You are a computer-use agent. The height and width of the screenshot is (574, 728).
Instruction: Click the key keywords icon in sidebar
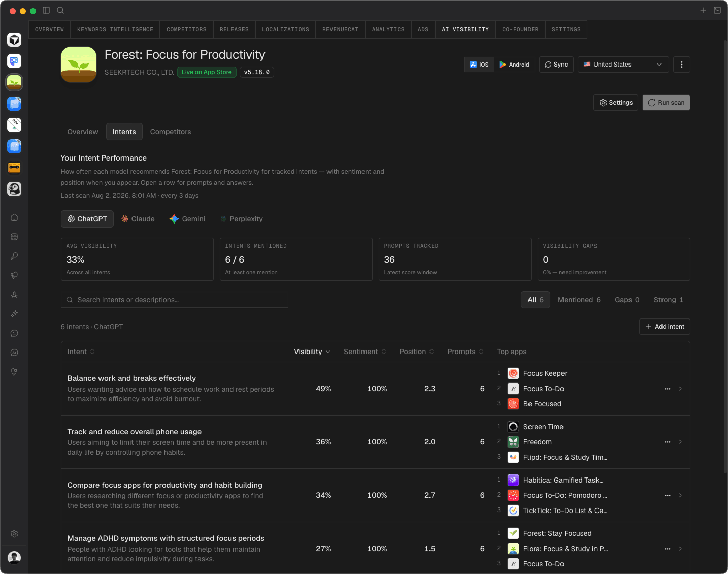click(x=14, y=256)
